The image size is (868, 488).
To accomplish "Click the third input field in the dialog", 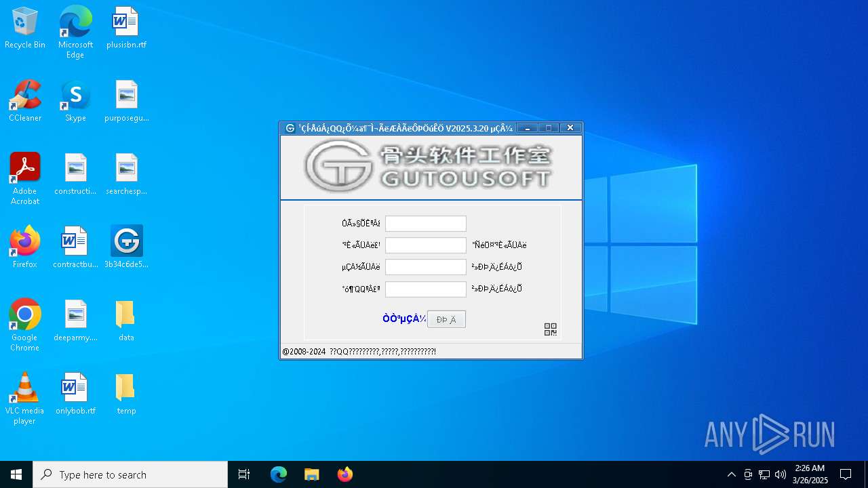I will 426,267.
